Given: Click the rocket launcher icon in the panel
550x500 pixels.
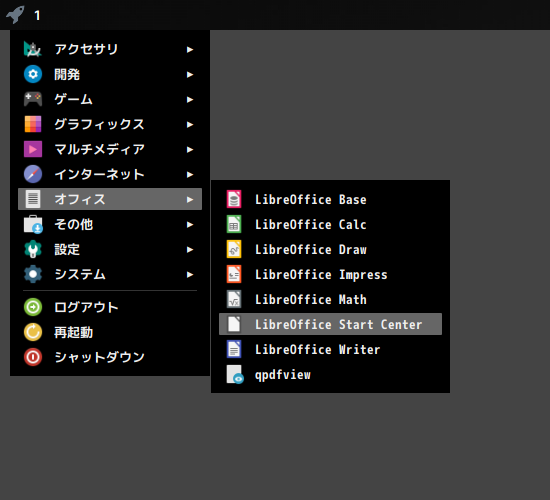Looking at the screenshot, I should coord(15,15).
